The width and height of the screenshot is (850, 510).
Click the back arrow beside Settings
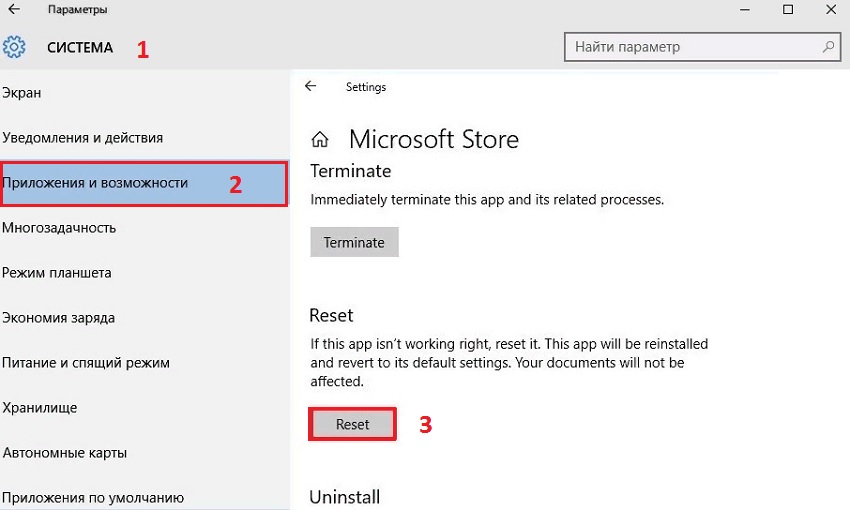point(311,86)
